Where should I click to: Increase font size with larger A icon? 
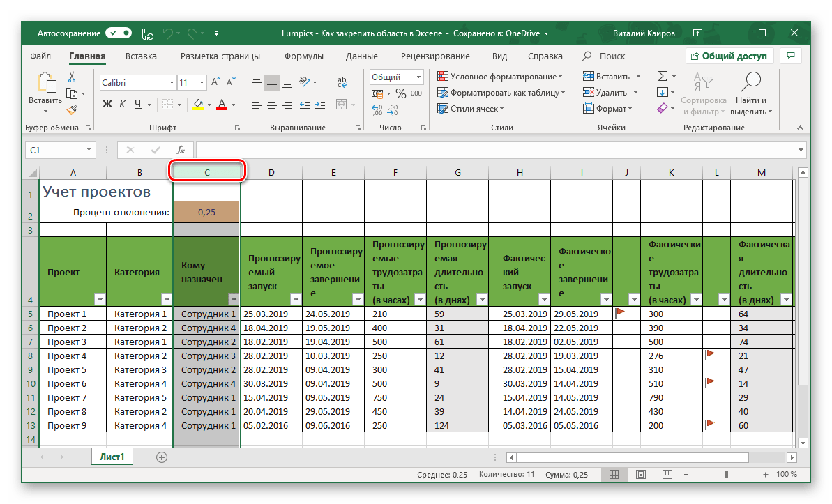coord(215,82)
